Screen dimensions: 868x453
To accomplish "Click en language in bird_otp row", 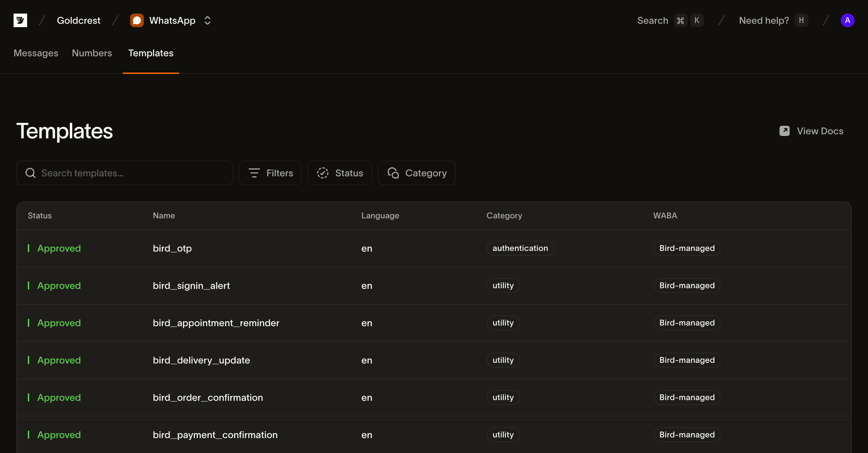I will point(367,249).
